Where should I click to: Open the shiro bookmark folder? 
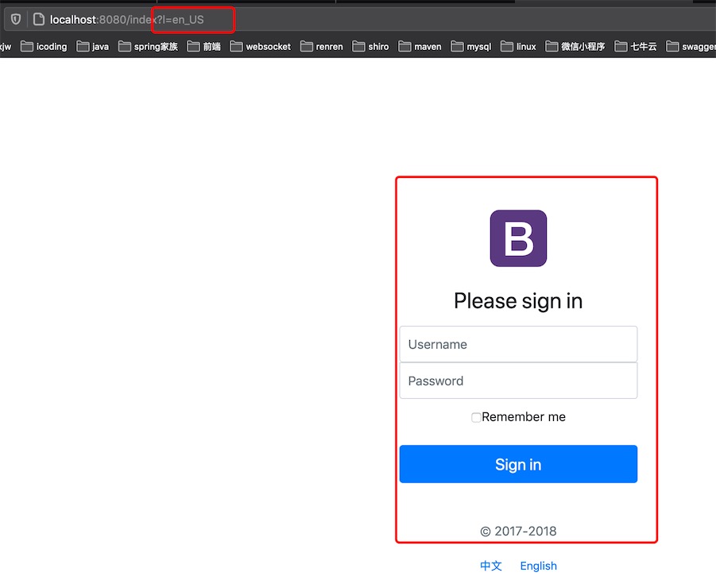pyautogui.click(x=370, y=47)
